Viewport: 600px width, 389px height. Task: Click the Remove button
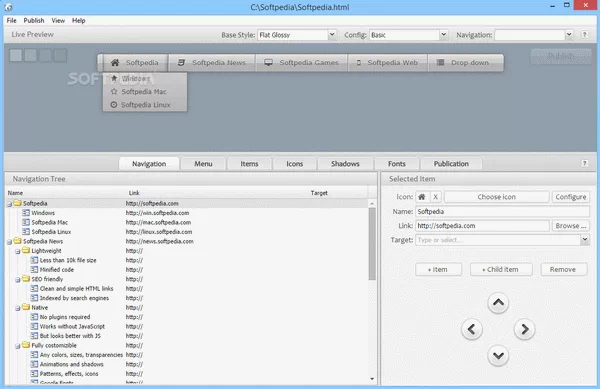pyautogui.click(x=563, y=269)
